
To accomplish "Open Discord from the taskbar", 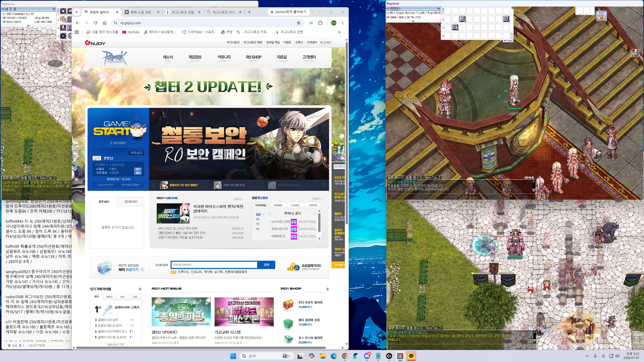I will [367, 356].
